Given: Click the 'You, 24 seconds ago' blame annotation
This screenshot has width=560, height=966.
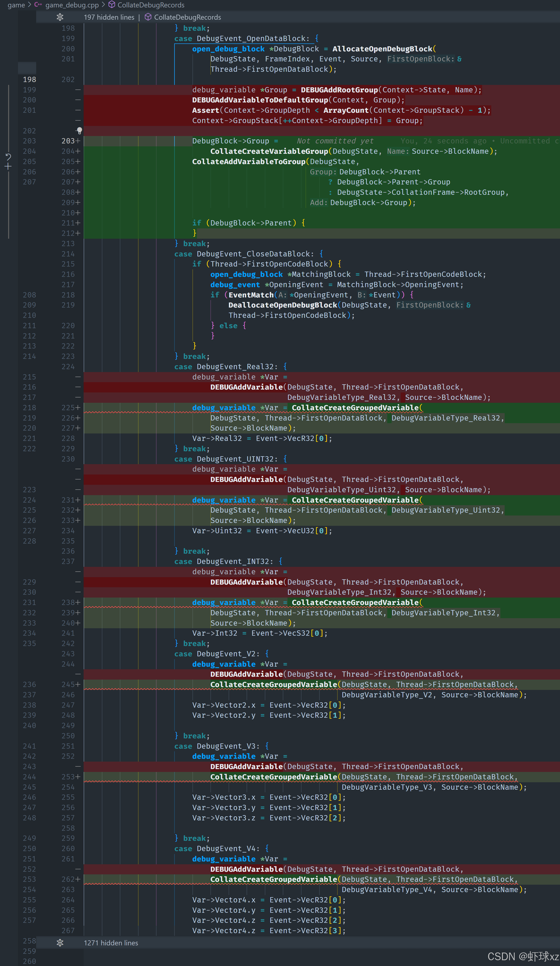Looking at the screenshot, I should 443,141.
